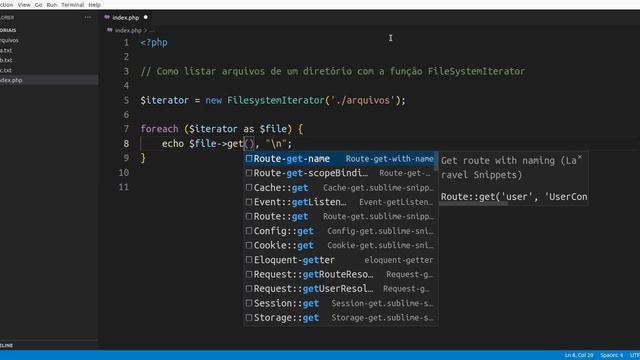Click line number 5 in the gutter
Viewport: 640px width, 360px height.
coord(126,100)
